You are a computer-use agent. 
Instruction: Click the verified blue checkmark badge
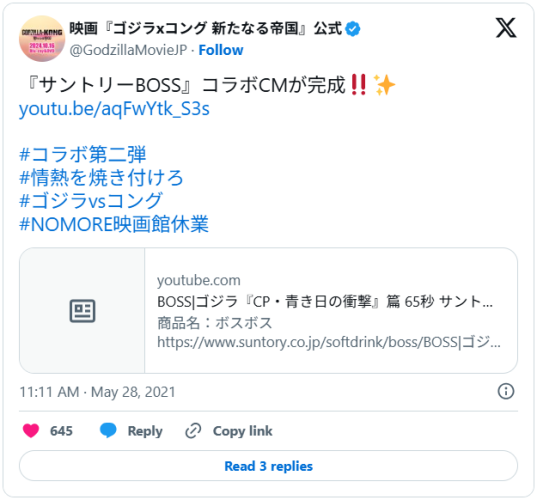coord(352,29)
